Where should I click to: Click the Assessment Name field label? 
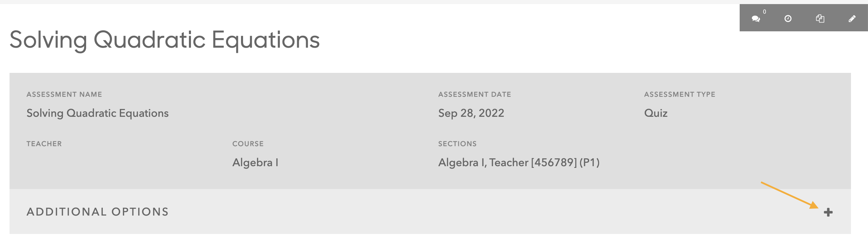coord(64,94)
